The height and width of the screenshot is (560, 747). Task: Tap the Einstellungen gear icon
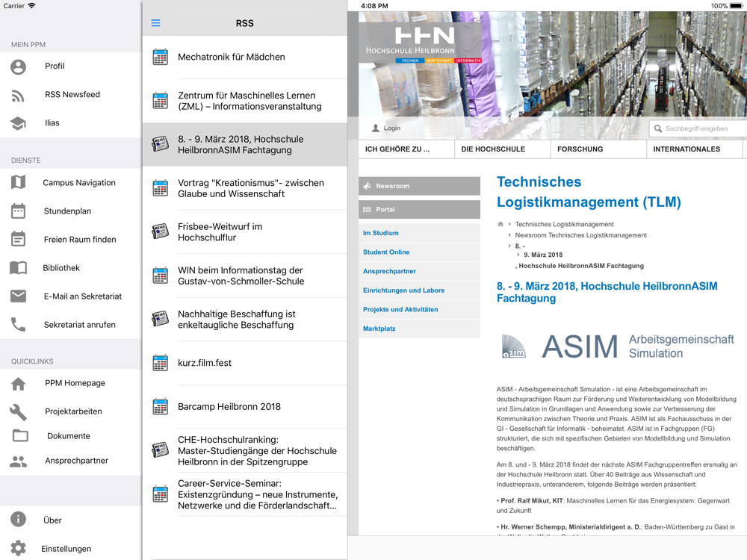pyautogui.click(x=18, y=548)
